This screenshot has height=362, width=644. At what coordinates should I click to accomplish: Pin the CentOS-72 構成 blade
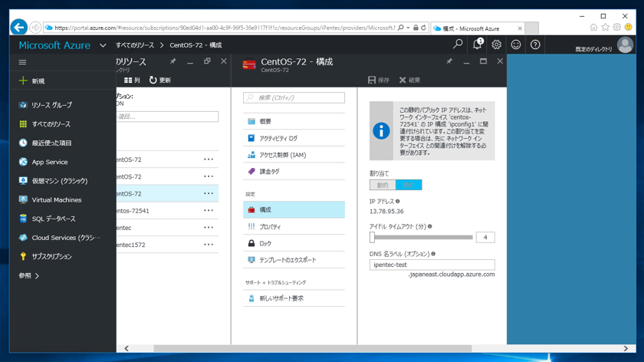pyautogui.click(x=449, y=61)
